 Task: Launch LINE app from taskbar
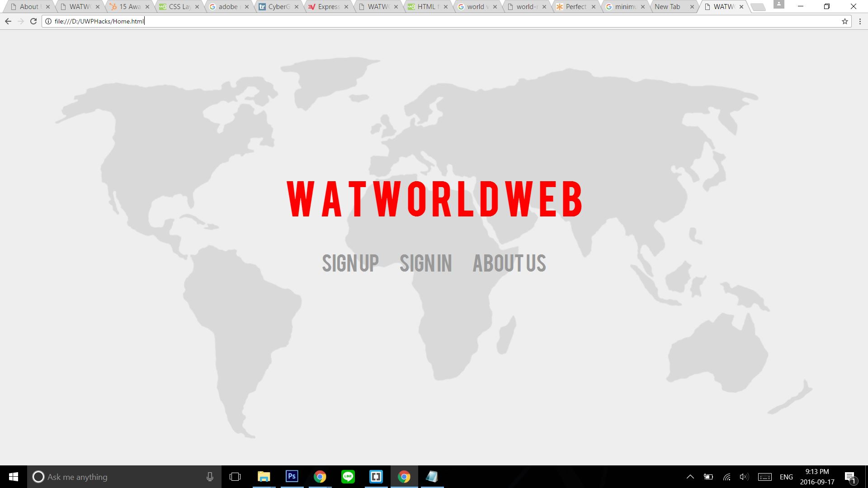[x=348, y=477]
